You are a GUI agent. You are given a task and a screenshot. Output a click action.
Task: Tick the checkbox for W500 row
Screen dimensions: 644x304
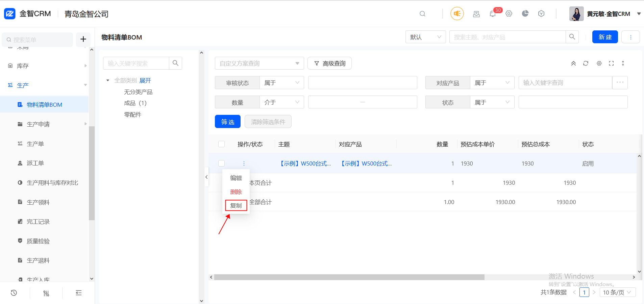(x=222, y=163)
